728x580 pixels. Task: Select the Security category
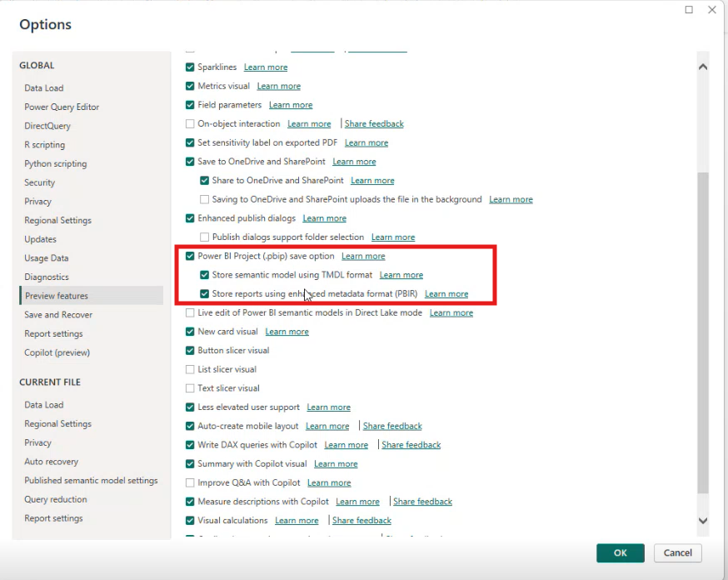pos(39,182)
